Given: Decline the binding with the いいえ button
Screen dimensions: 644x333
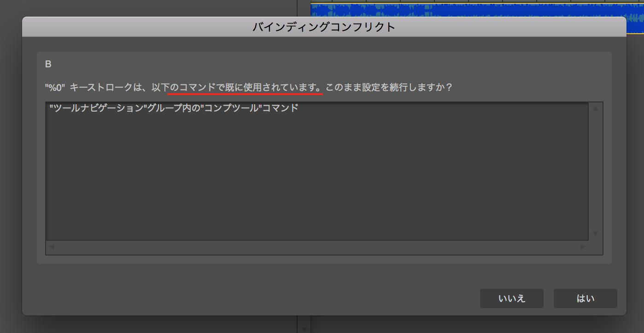Looking at the screenshot, I should pos(511,298).
